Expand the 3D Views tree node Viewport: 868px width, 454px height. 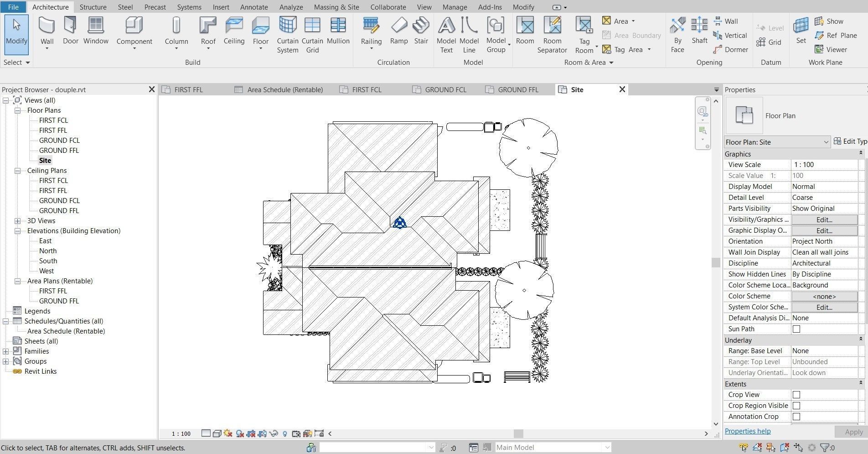pyautogui.click(x=17, y=221)
